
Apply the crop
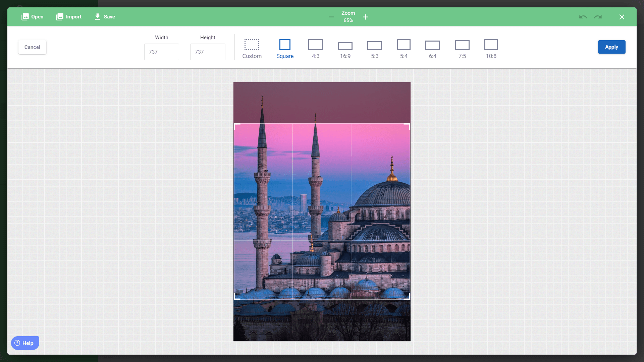[611, 47]
